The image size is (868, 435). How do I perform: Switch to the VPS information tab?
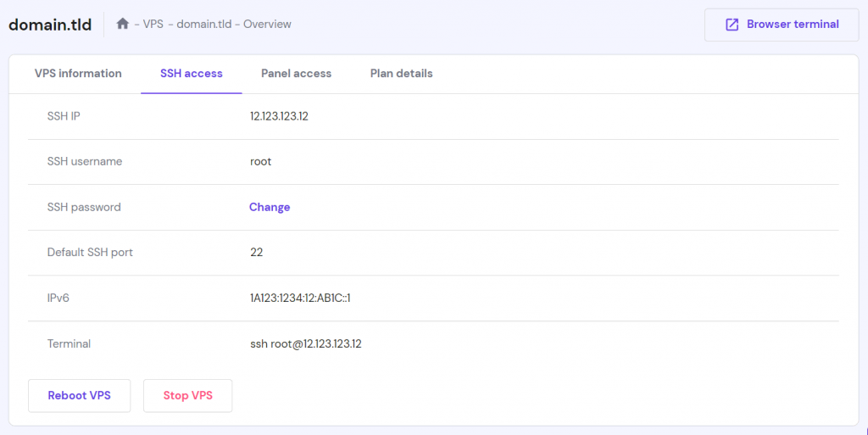[x=78, y=73]
